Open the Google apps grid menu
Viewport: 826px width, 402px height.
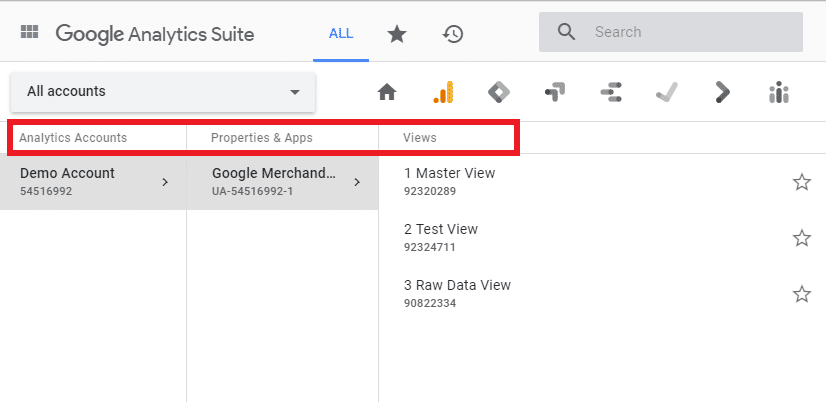point(29,33)
